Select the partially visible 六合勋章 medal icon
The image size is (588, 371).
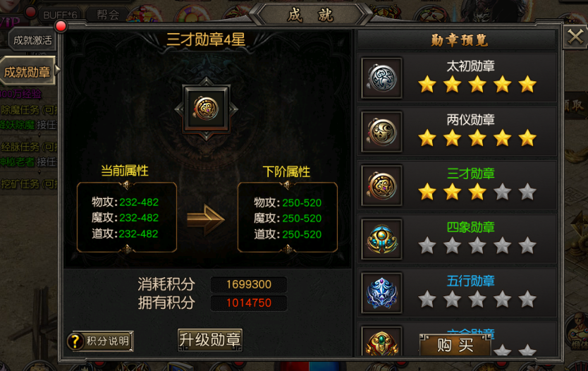point(381,341)
